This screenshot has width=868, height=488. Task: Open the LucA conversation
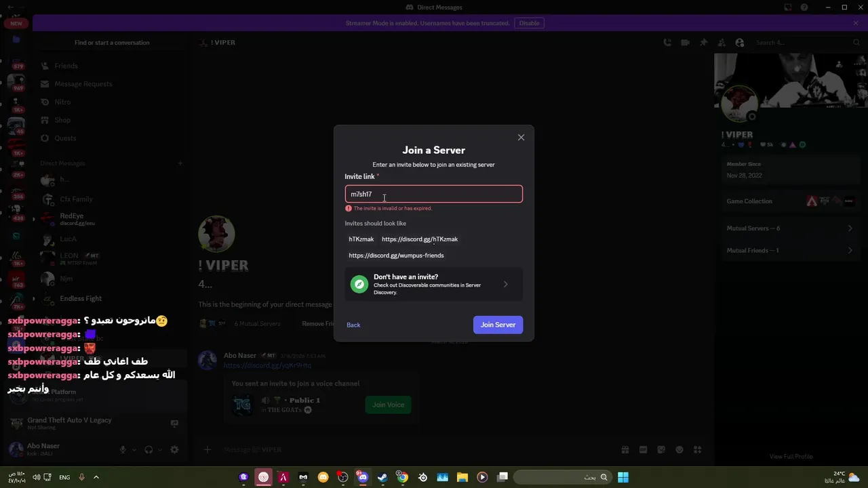tap(112, 239)
